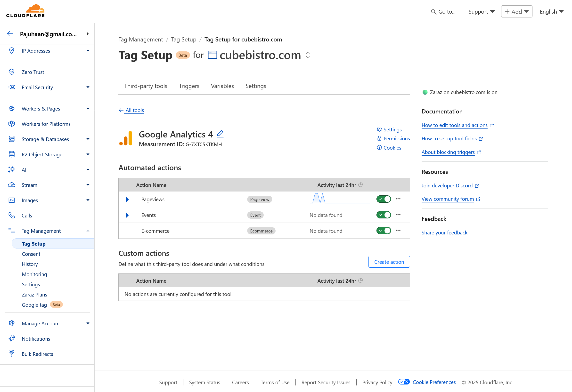Open more options for E-commerce action

point(398,231)
